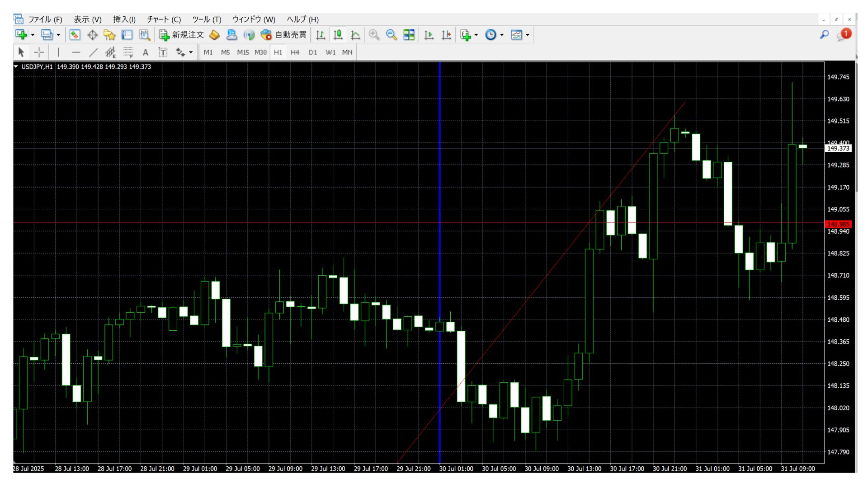This screenshot has height=488, width=868.
Task: Open the Navigator favorites panel
Action: click(x=109, y=35)
